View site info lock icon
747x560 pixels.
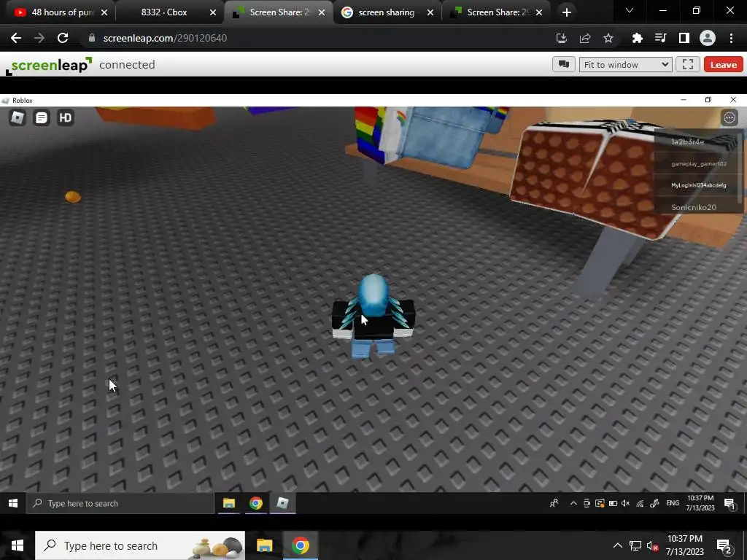tap(92, 38)
